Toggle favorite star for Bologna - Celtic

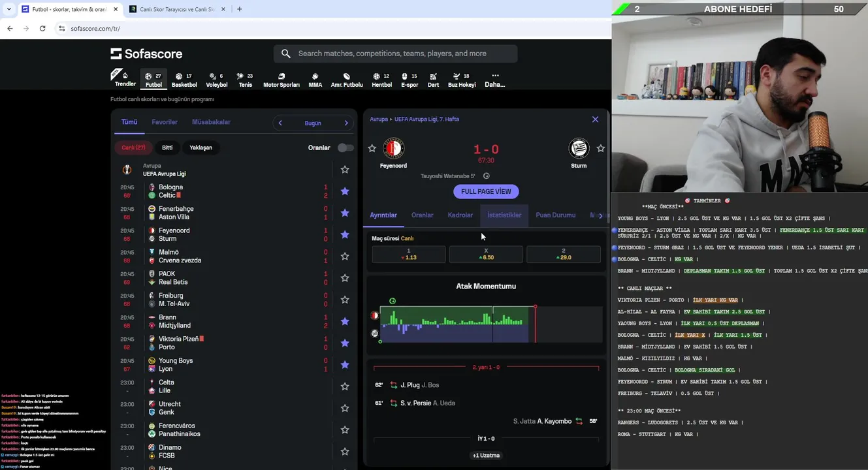[345, 191]
